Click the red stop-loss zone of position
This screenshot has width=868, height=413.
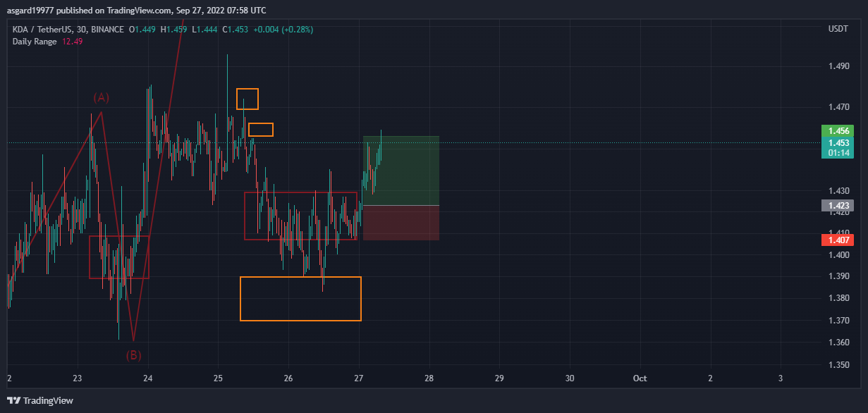tap(401, 223)
